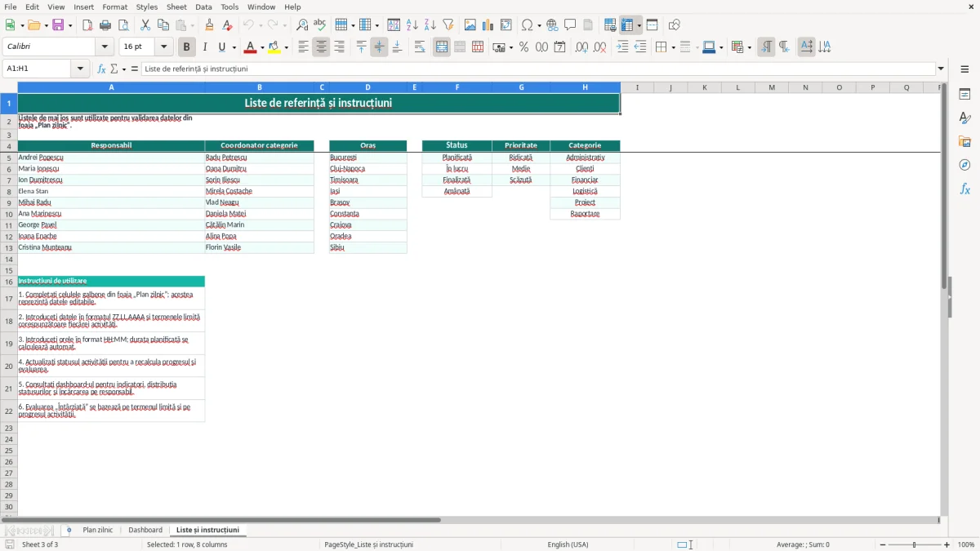The image size is (980, 551).
Task: Click the Undo arrow
Action: pyautogui.click(x=248, y=25)
